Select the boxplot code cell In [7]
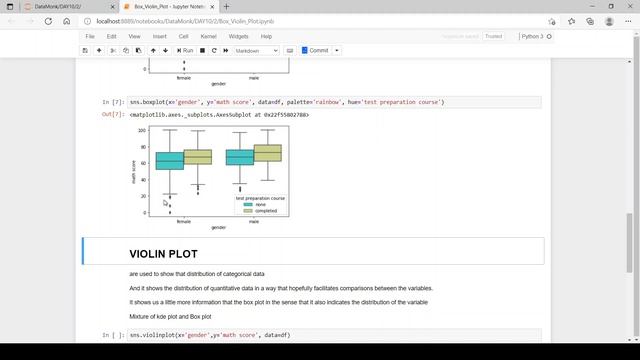The width and height of the screenshot is (640, 360). point(334,102)
